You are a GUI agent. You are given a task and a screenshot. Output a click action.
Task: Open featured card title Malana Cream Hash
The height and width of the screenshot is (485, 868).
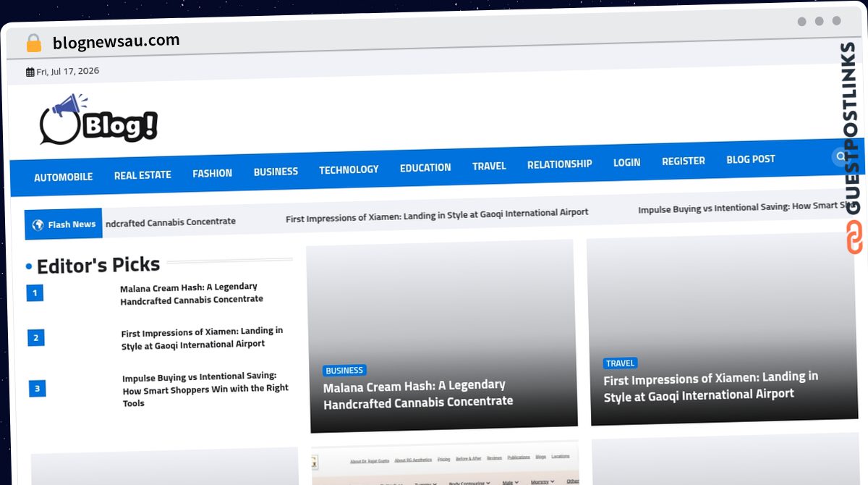coord(418,394)
